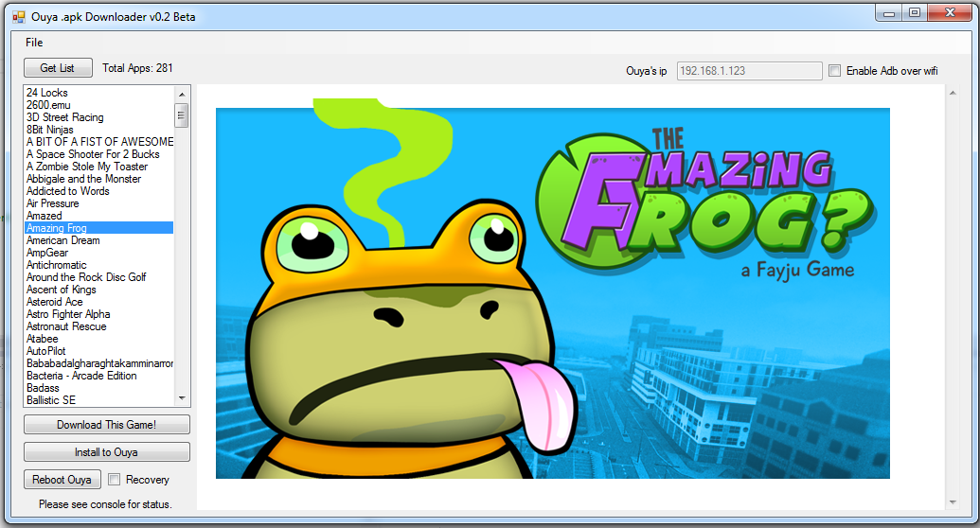
Task: Select Around the Rock Disc Golf
Action: [98, 277]
